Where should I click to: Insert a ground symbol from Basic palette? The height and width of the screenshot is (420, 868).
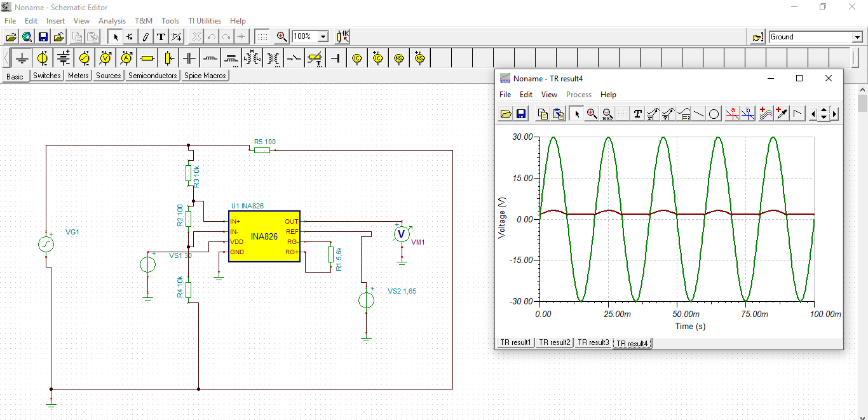click(22, 58)
